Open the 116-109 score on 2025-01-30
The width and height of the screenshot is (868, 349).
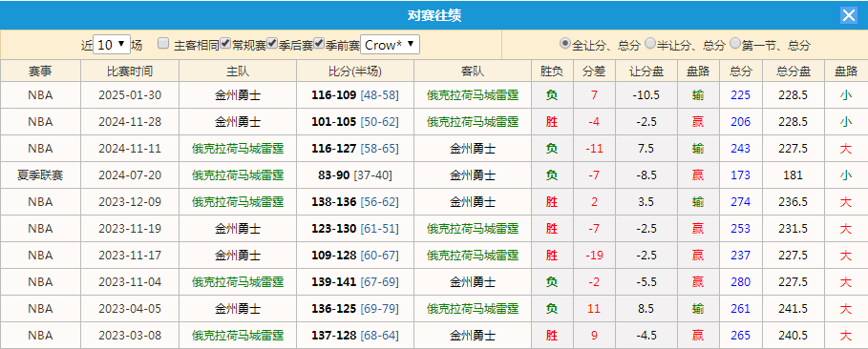pos(334,95)
